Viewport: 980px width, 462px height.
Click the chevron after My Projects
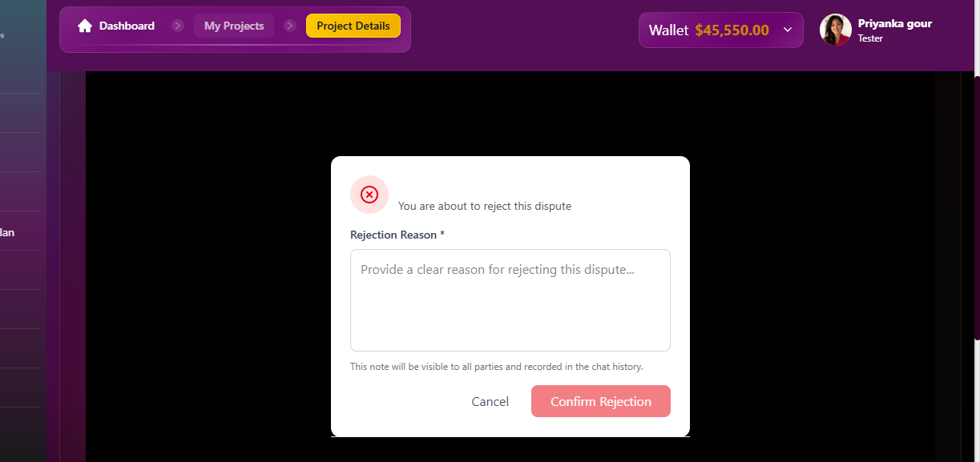[x=290, y=26]
